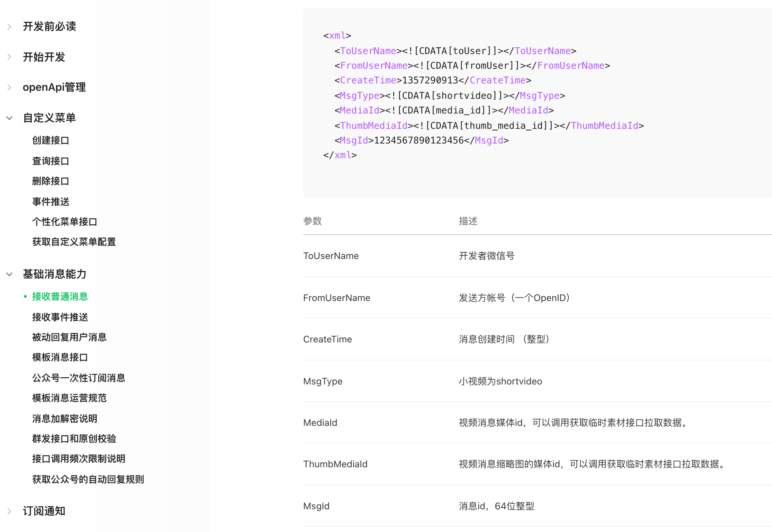This screenshot has height=532, width=772.
Task: Expand the openApi管理 chevron
Action: pos(9,87)
